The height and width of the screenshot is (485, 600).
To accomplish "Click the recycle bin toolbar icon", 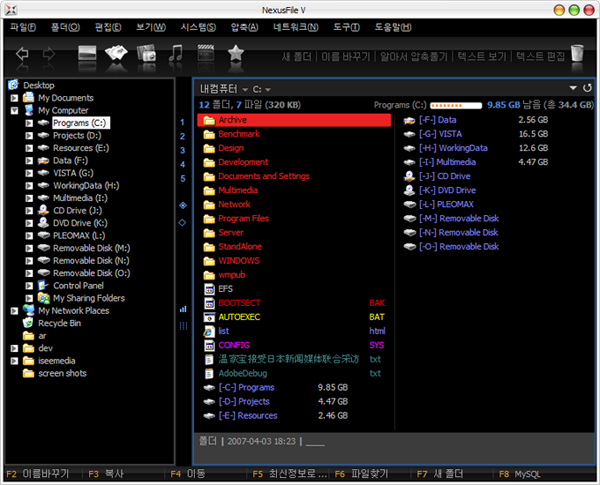I will point(577,53).
